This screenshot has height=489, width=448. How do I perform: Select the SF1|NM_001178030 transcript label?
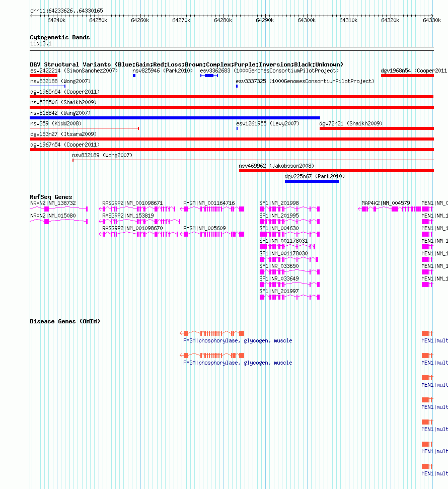pyautogui.click(x=283, y=254)
